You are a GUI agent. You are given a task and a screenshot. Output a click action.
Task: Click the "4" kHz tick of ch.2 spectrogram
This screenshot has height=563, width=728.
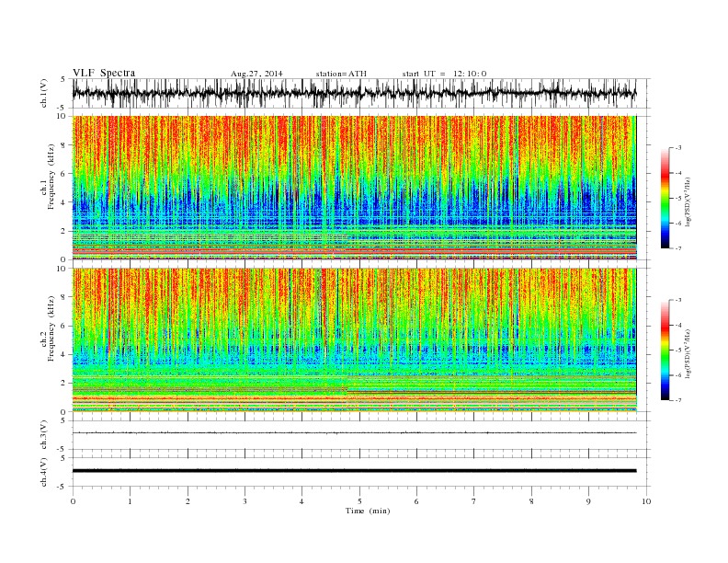tap(63, 355)
